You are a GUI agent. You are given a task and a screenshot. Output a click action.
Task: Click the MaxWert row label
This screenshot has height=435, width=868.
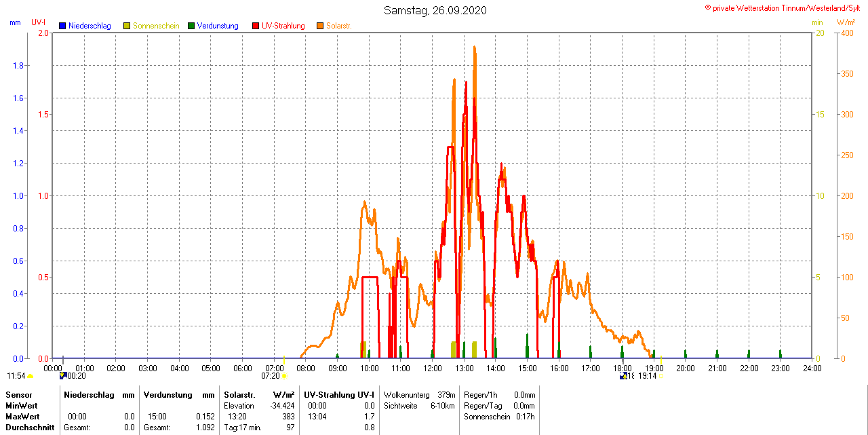(x=23, y=417)
